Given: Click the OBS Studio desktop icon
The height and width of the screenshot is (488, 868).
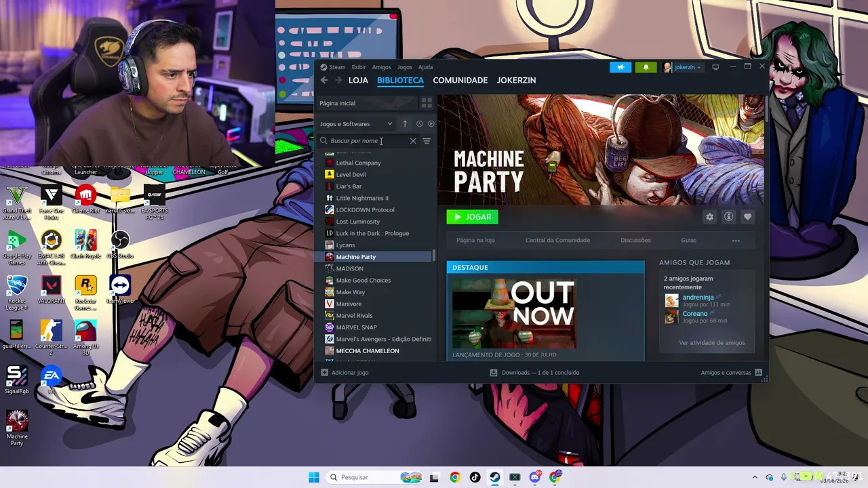Looking at the screenshot, I should 119,244.
